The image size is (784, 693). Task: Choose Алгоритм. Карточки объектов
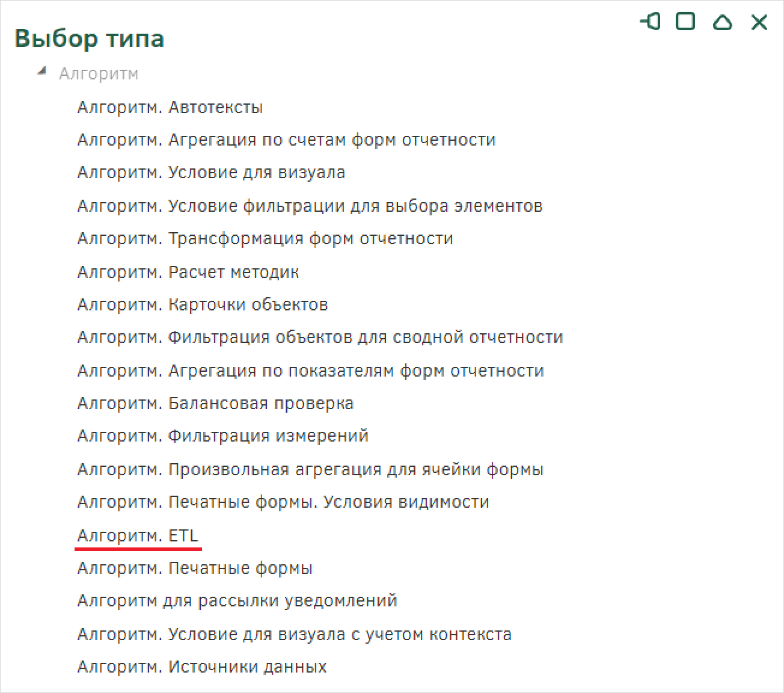point(203,304)
